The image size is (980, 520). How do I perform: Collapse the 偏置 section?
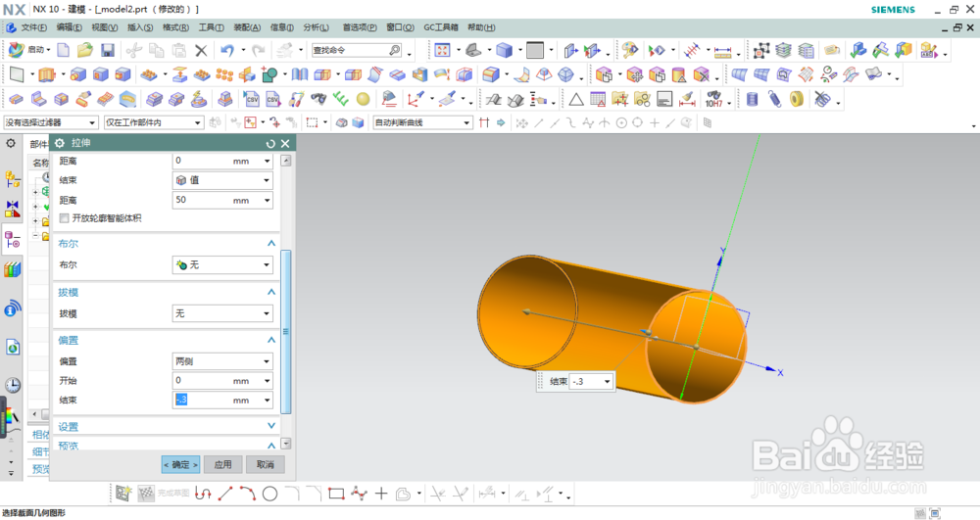[271, 340]
